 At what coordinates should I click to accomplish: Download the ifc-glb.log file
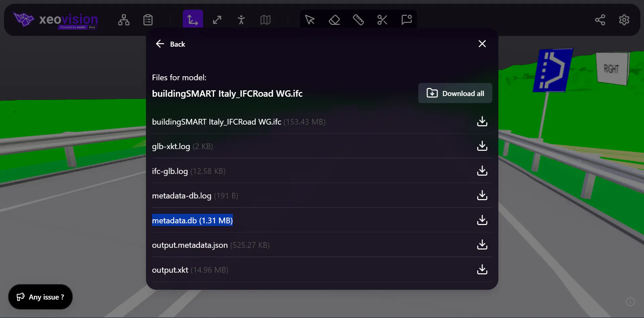[x=482, y=171]
